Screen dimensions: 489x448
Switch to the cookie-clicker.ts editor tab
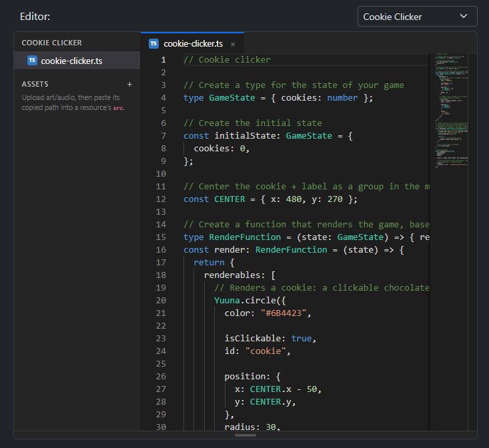click(x=192, y=43)
